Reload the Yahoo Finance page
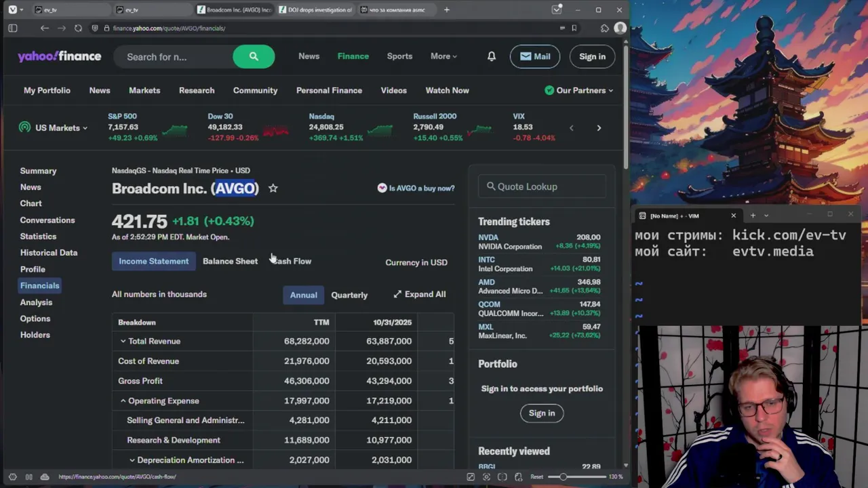 (78, 28)
